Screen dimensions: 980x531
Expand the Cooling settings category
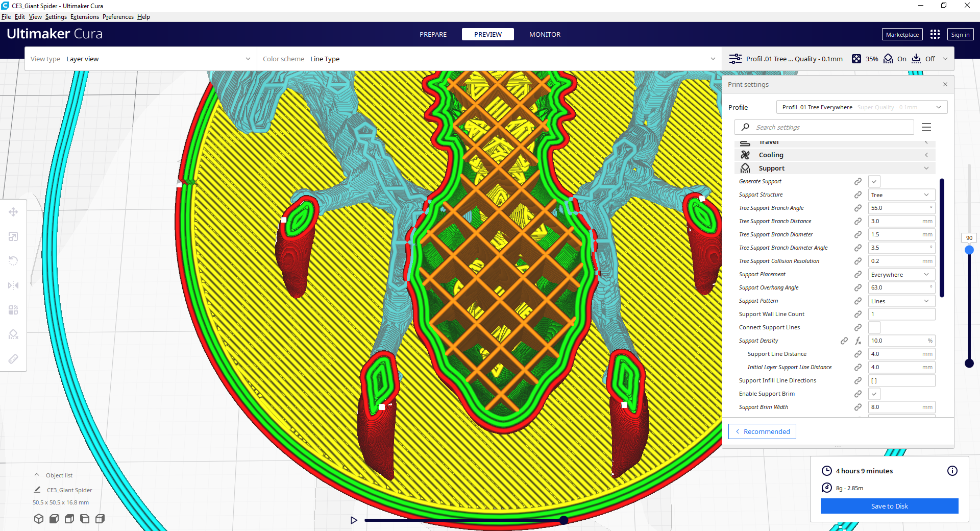pyautogui.click(x=835, y=155)
